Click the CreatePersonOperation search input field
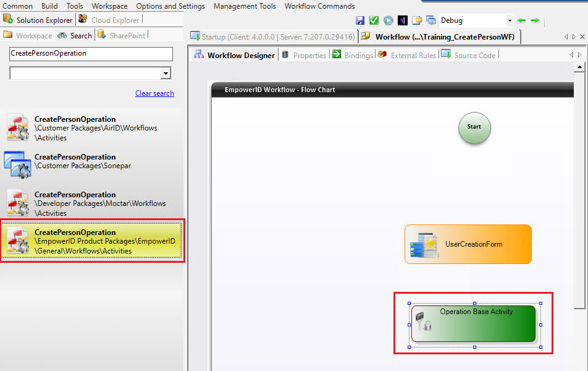 point(91,54)
